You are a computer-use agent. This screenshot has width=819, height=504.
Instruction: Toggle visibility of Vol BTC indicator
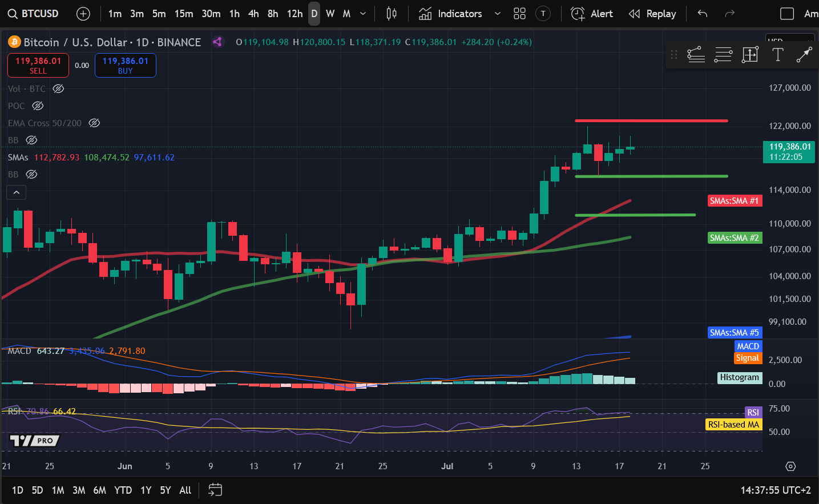(58, 88)
